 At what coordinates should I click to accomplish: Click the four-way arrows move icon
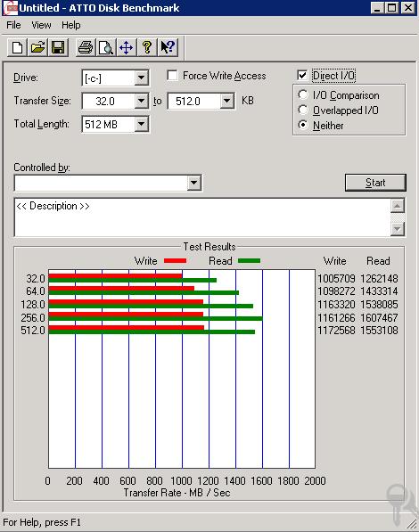(127, 47)
